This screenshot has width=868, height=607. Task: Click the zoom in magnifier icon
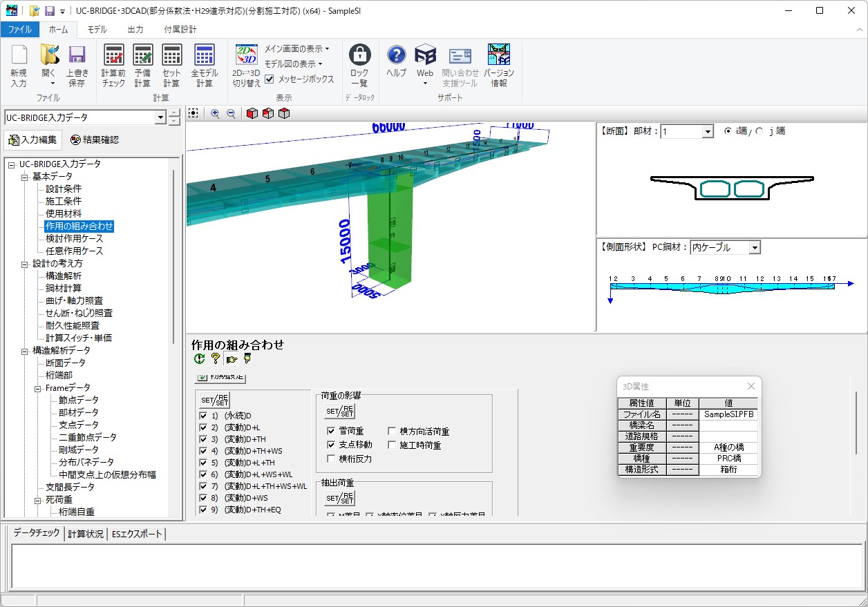coord(215,114)
